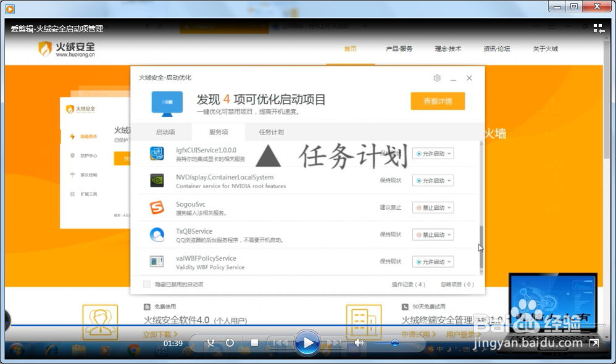Viewport: 616px width, 364px height.
Task: Open 理念·技术 navigation item
Action: click(448, 49)
